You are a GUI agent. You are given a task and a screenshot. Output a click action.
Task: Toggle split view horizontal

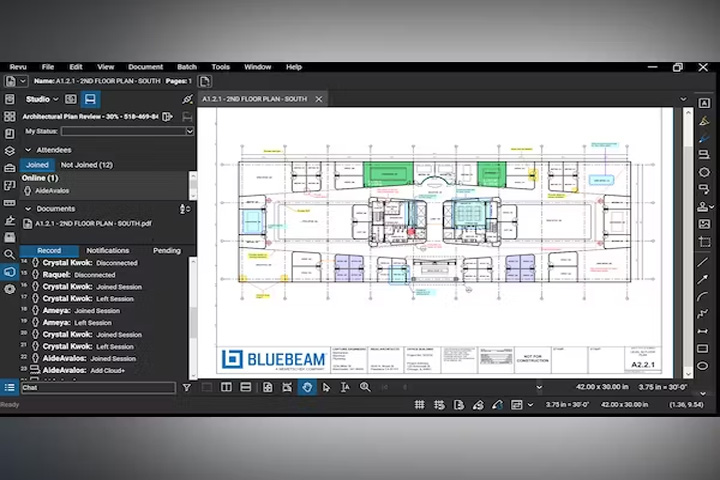click(x=246, y=387)
